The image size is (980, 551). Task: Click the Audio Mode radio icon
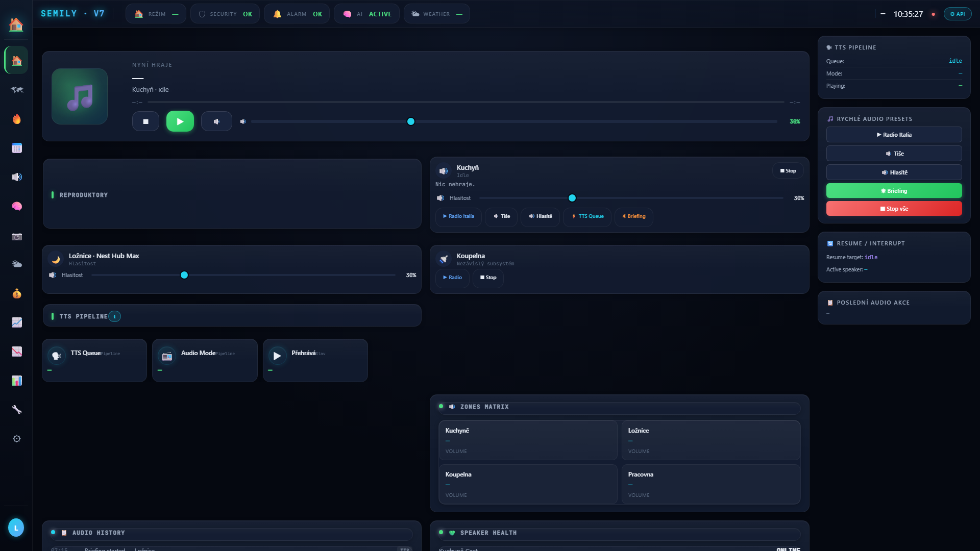click(167, 356)
